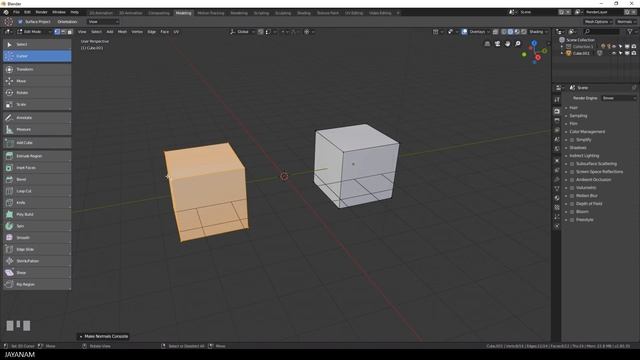This screenshot has height=360, width=640.
Task: Open the Orientation View dropdown
Action: pos(103,22)
